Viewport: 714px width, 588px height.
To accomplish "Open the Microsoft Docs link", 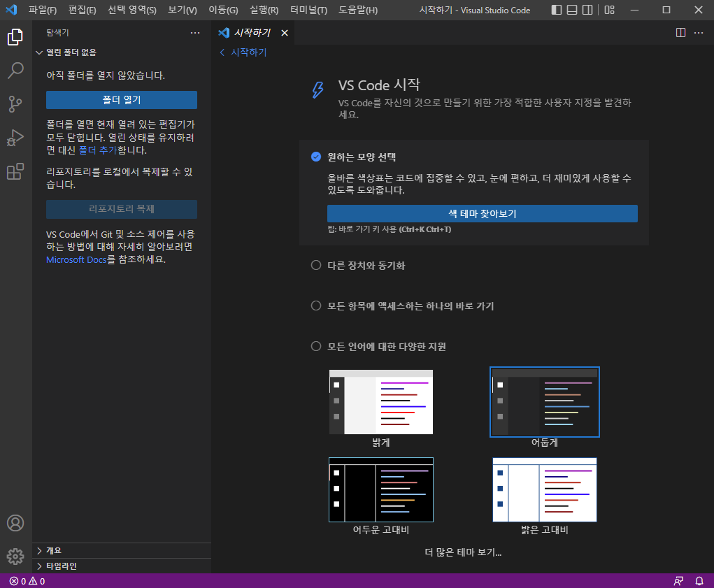I will point(76,259).
